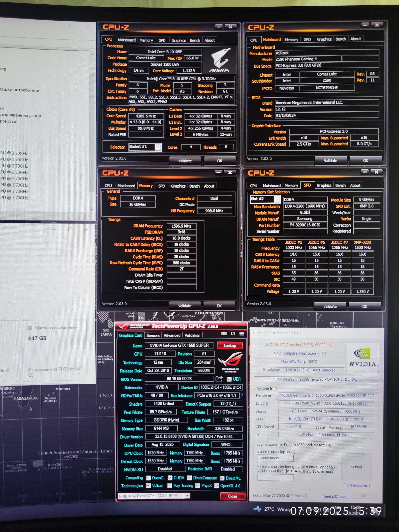Click the password protection input field
Screen dimensions: 399x532
(x=275, y=477)
